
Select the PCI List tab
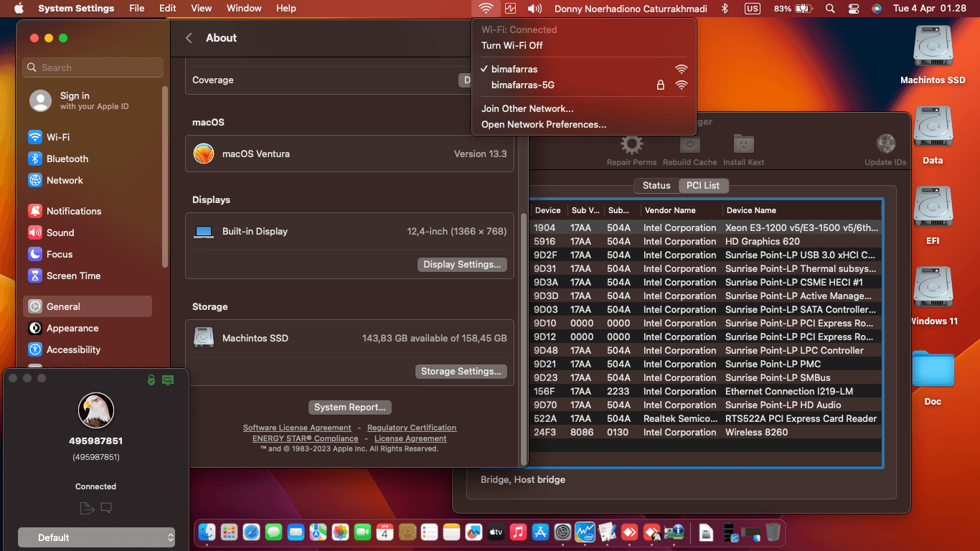coord(703,185)
